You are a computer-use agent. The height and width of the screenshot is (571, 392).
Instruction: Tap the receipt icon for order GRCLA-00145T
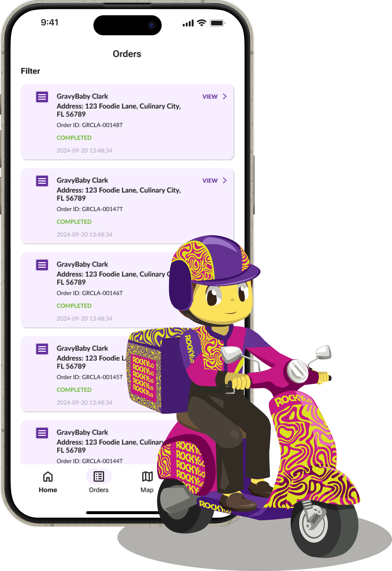tap(42, 349)
